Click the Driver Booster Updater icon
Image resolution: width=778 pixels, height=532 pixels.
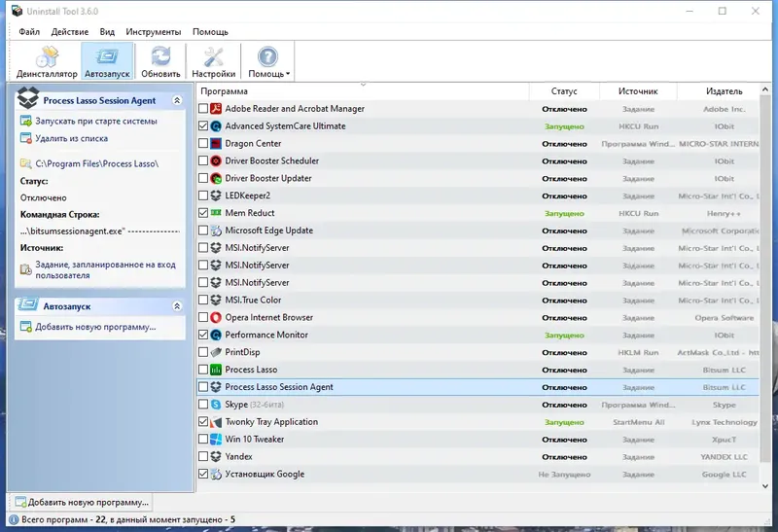click(x=216, y=178)
